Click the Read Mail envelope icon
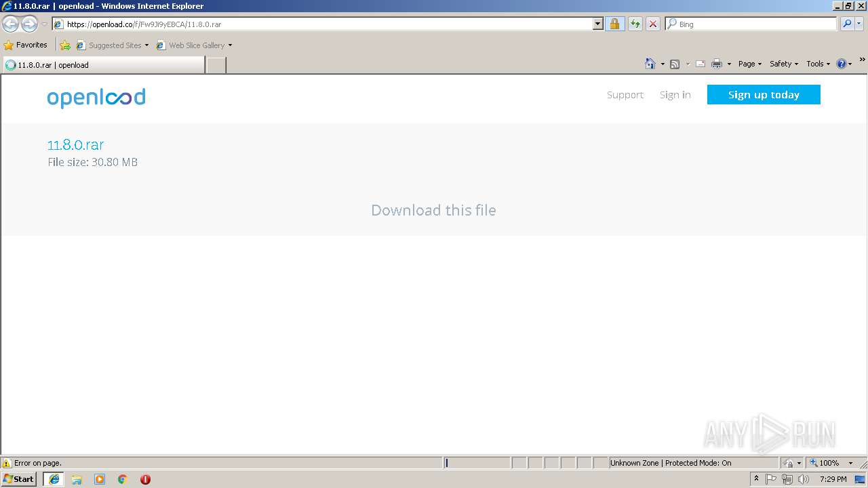 pos(701,64)
